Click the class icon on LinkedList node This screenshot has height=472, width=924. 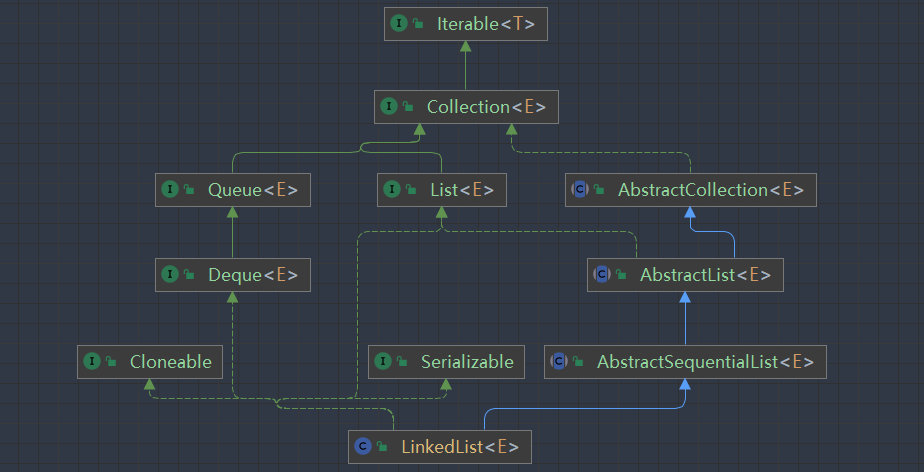[x=362, y=446]
